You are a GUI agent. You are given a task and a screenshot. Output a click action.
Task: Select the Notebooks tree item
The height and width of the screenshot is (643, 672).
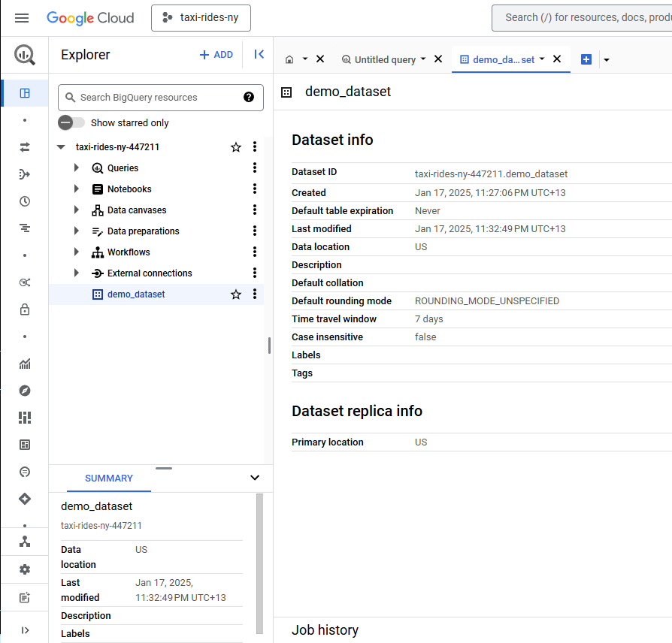point(129,189)
